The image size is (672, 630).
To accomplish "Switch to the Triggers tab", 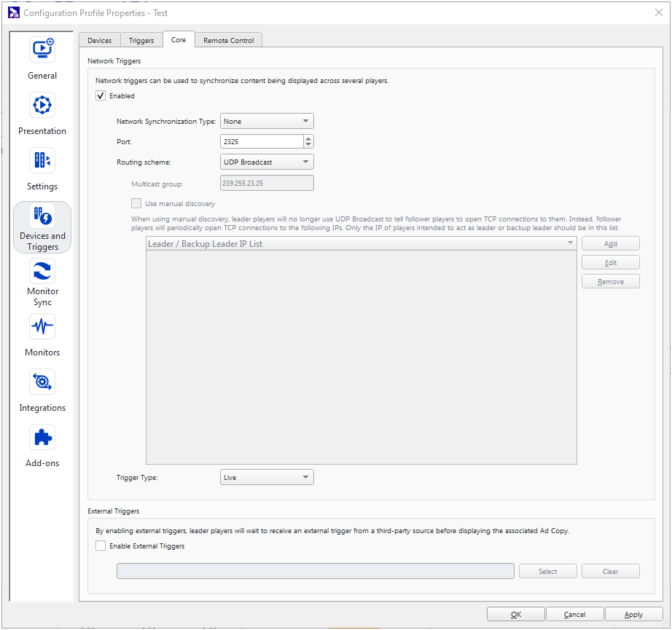I will (x=141, y=40).
